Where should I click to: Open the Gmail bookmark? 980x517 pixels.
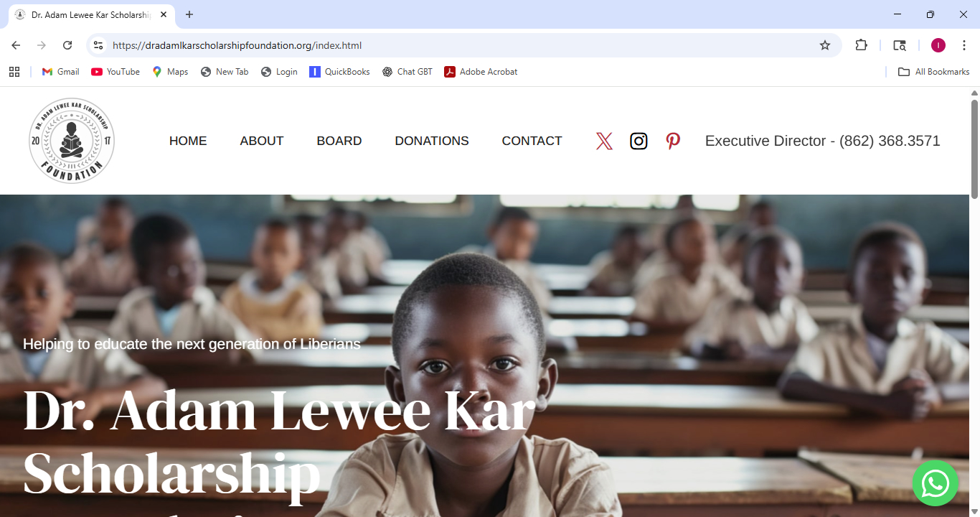coord(61,72)
